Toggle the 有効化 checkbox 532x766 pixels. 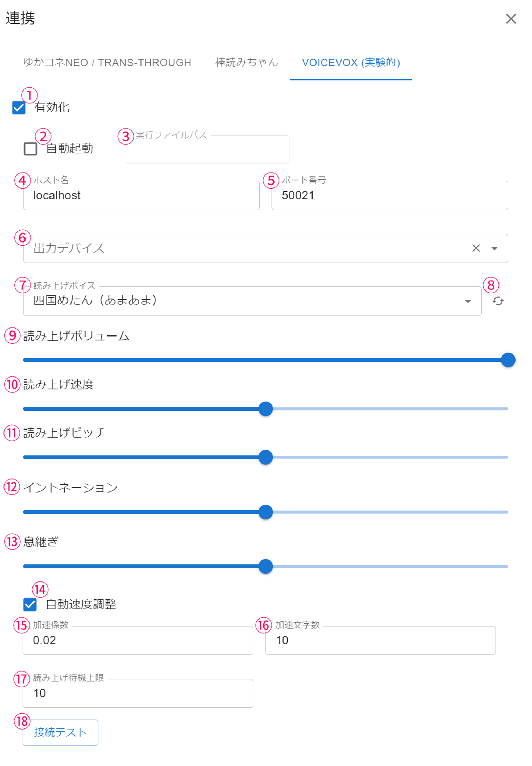point(19,108)
